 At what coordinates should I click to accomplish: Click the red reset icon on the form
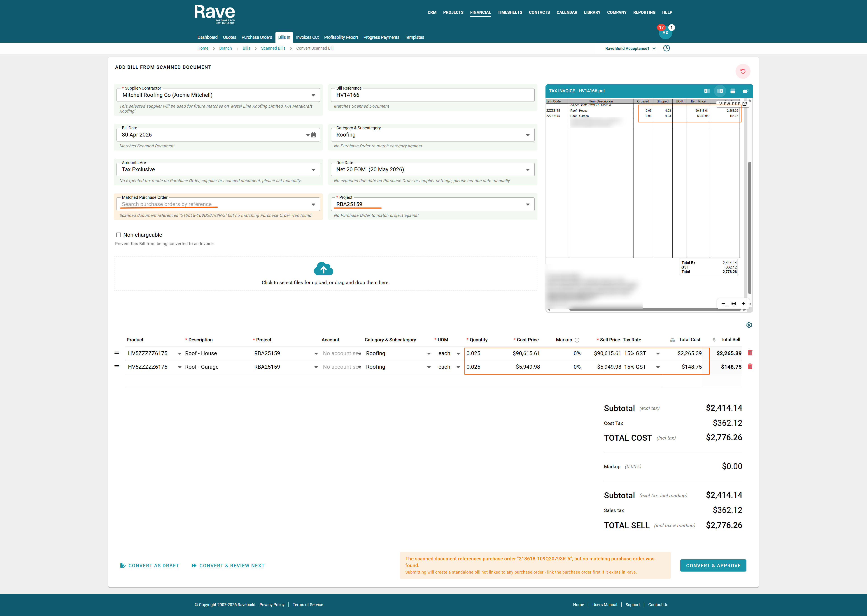(743, 71)
